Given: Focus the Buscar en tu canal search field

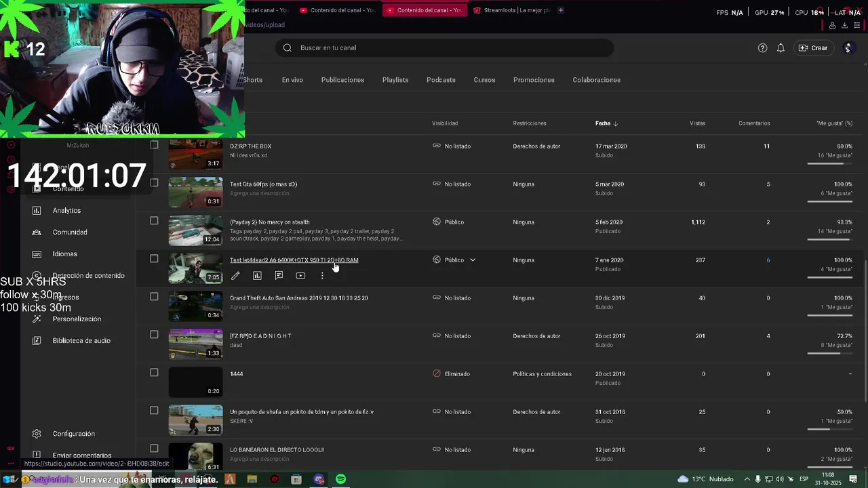Looking at the screenshot, I should click(444, 48).
